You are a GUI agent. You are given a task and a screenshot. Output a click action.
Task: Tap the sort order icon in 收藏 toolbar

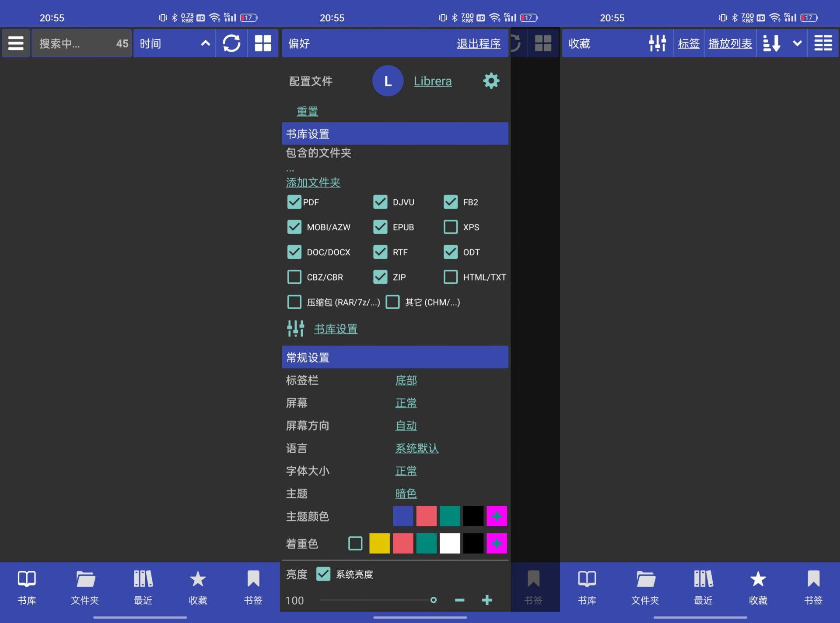pyautogui.click(x=771, y=43)
